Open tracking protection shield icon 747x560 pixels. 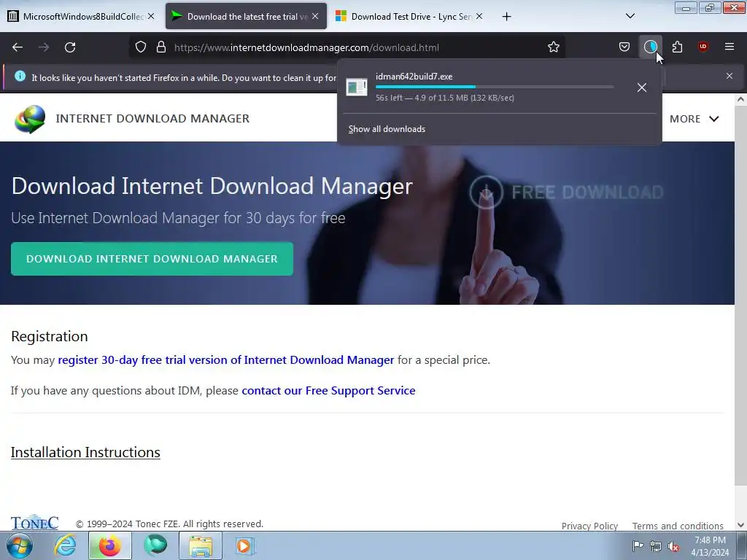(141, 47)
